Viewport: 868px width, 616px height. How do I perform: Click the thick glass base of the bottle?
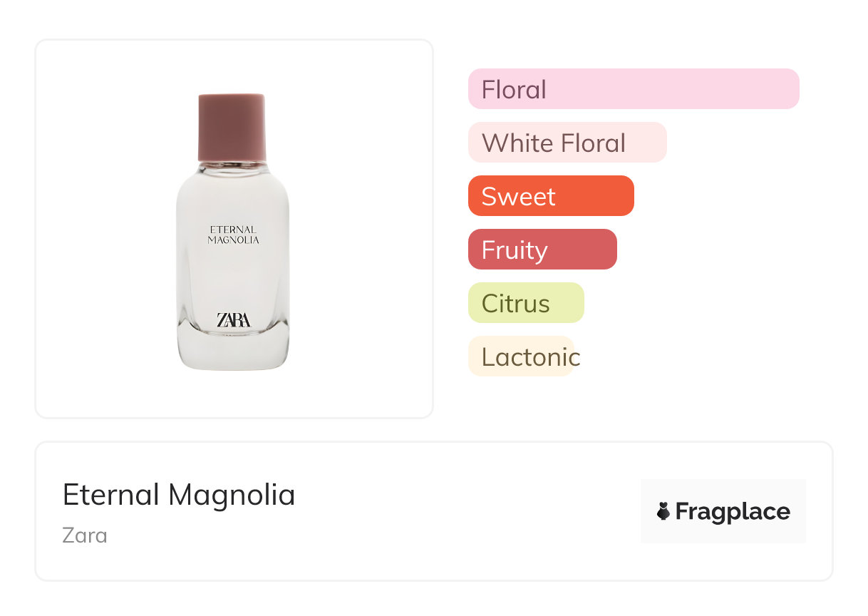233,353
